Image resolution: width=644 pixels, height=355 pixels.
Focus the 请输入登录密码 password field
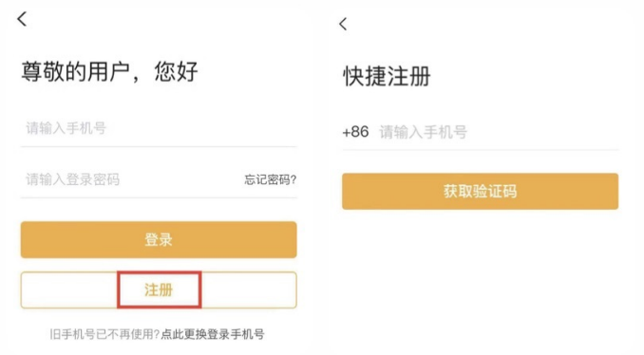(x=131, y=179)
